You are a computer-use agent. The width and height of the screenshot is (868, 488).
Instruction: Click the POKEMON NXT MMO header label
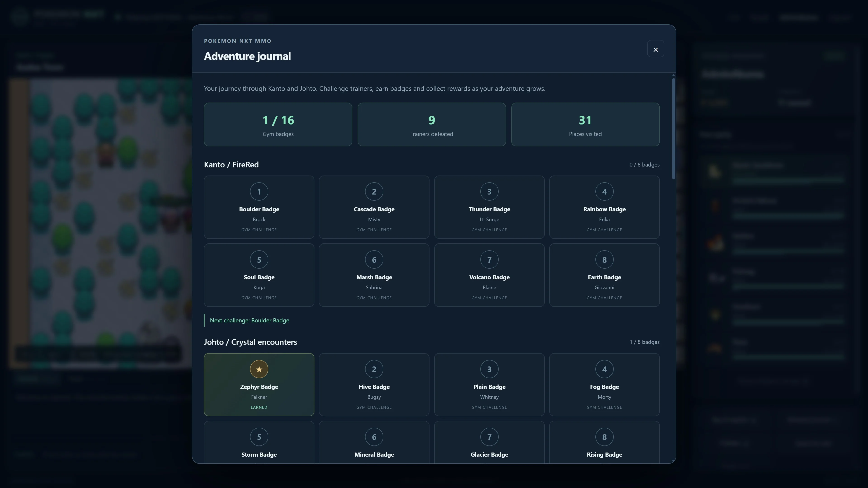coord(238,41)
